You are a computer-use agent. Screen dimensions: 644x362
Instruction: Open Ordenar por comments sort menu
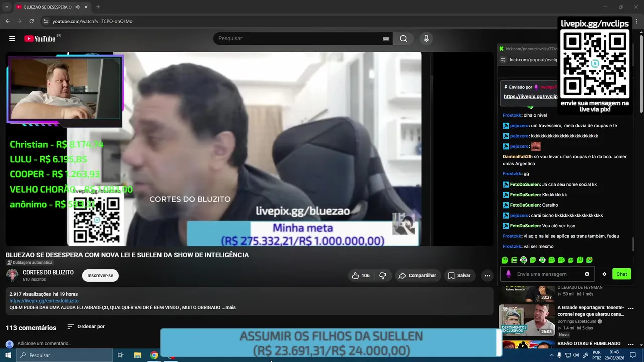pyautogui.click(x=86, y=327)
